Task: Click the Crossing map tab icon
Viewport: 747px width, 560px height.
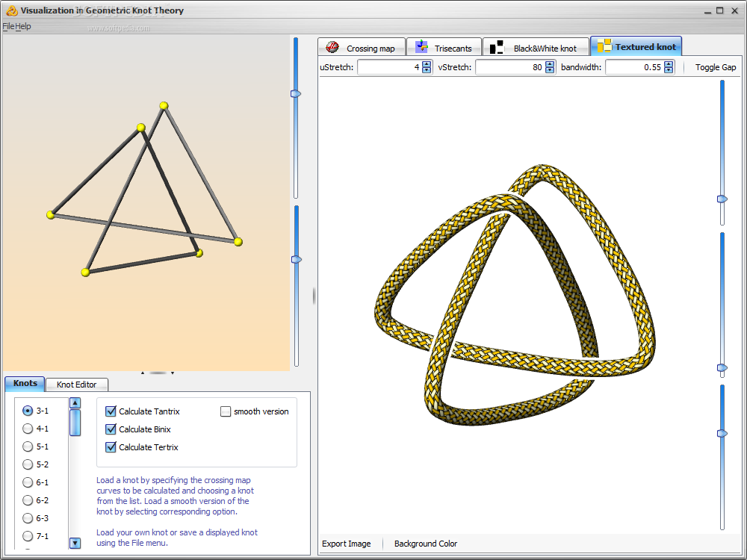Action: (x=332, y=47)
